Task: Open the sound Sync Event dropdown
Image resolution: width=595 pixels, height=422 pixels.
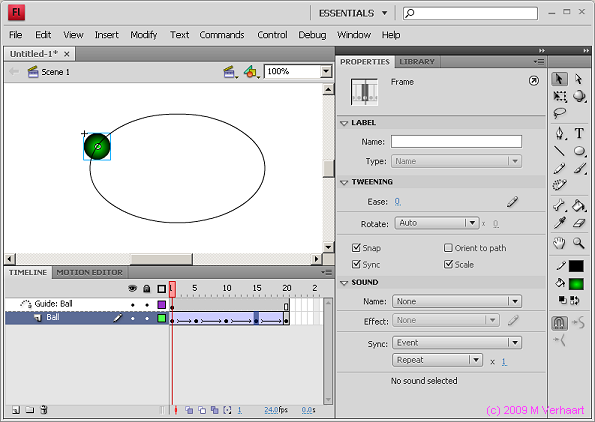Action: pos(457,343)
